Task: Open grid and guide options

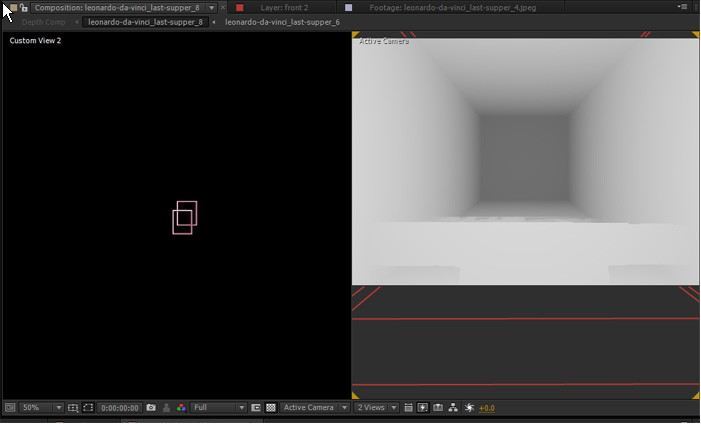Action: [x=72, y=408]
